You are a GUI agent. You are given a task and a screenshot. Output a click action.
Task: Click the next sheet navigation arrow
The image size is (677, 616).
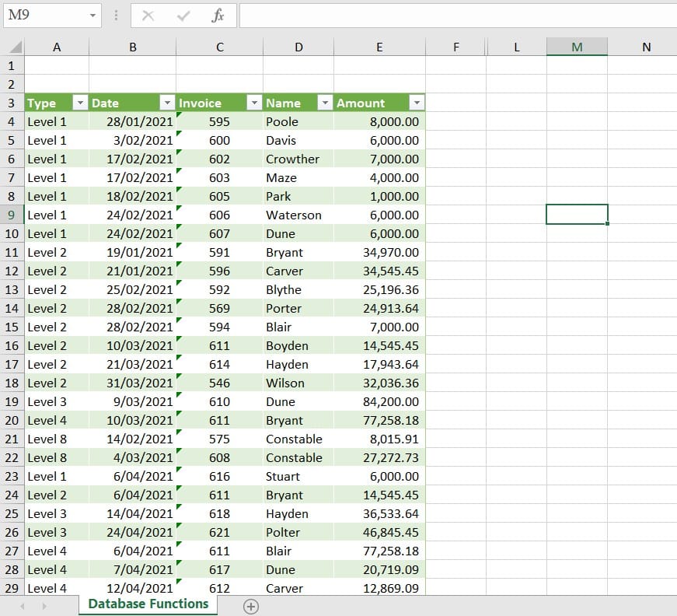(44, 606)
